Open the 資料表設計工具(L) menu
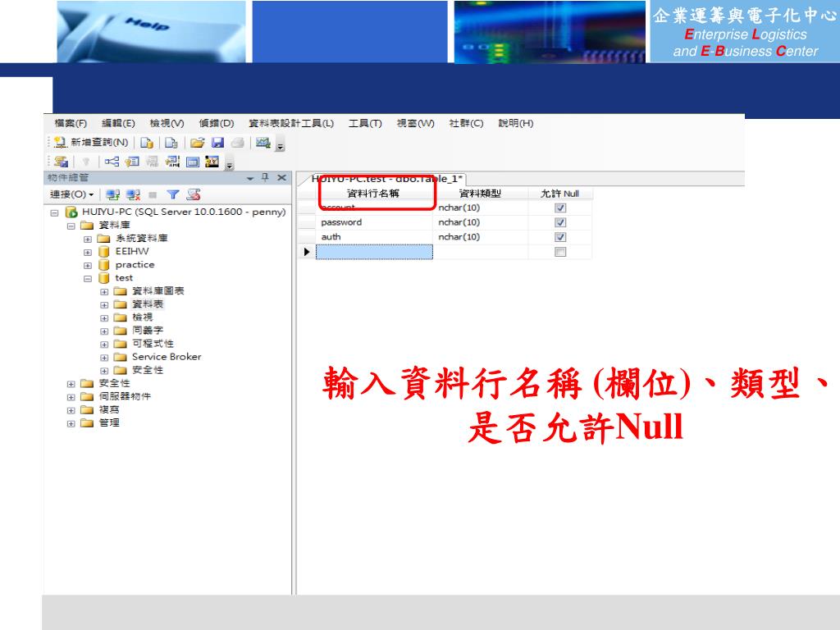Image resolution: width=840 pixels, height=630 pixels. 291,123
